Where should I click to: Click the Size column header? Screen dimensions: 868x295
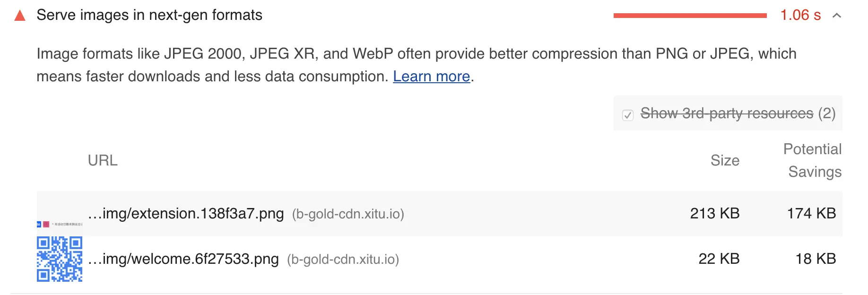pyautogui.click(x=725, y=161)
